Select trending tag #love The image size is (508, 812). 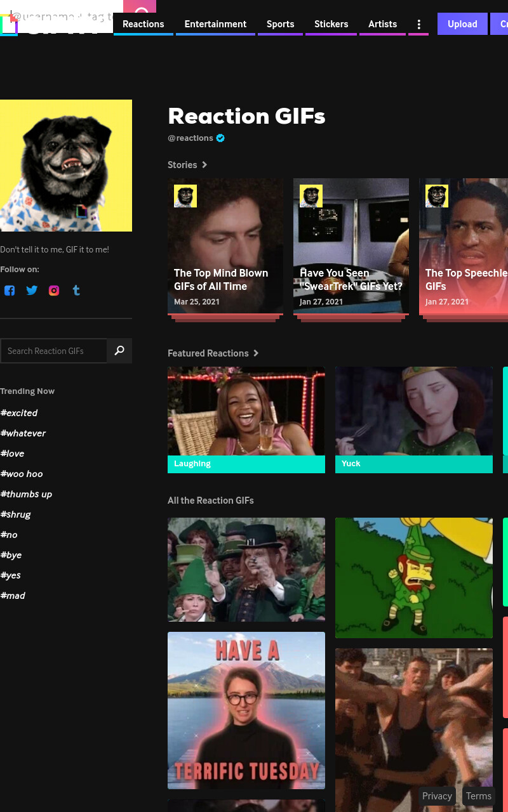[12, 454]
